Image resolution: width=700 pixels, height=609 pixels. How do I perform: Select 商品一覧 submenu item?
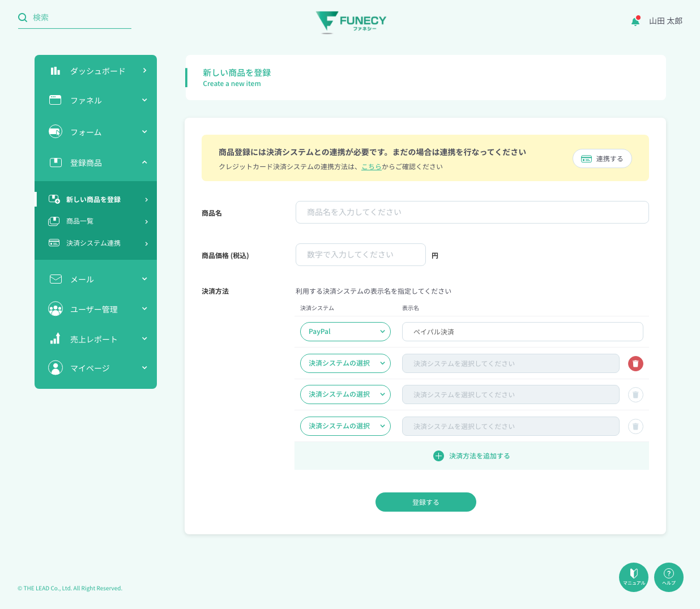96,221
